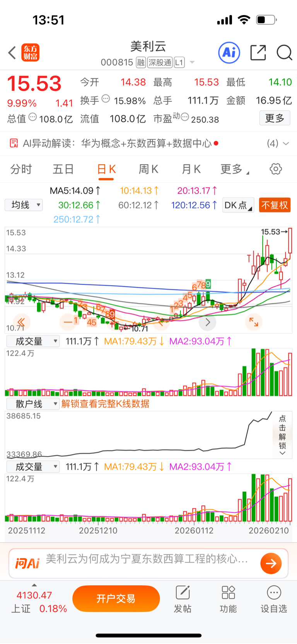
Task: Tap the 问Ai logo icon
Action: pyautogui.click(x=27, y=563)
